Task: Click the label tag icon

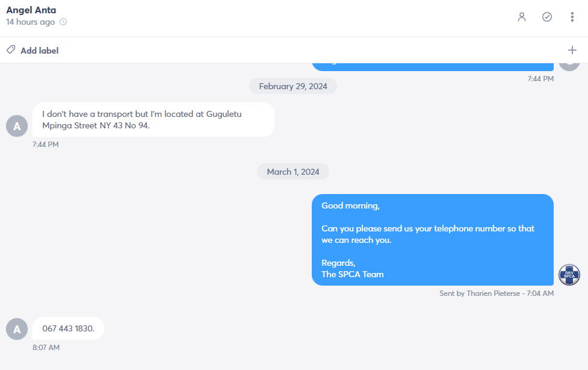Action: pos(11,49)
